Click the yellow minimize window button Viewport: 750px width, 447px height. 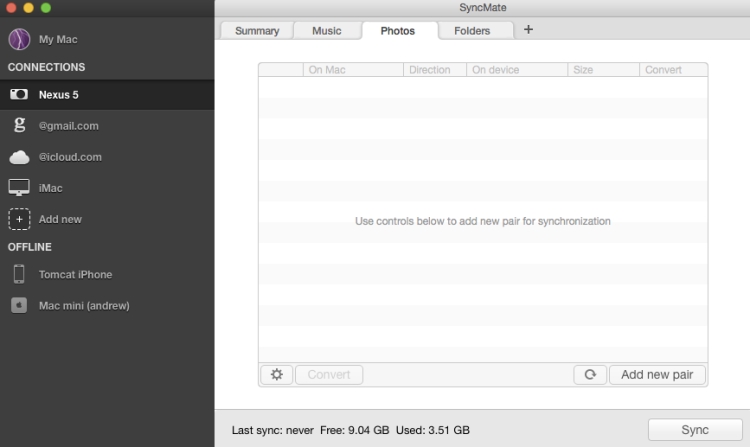[x=28, y=7]
